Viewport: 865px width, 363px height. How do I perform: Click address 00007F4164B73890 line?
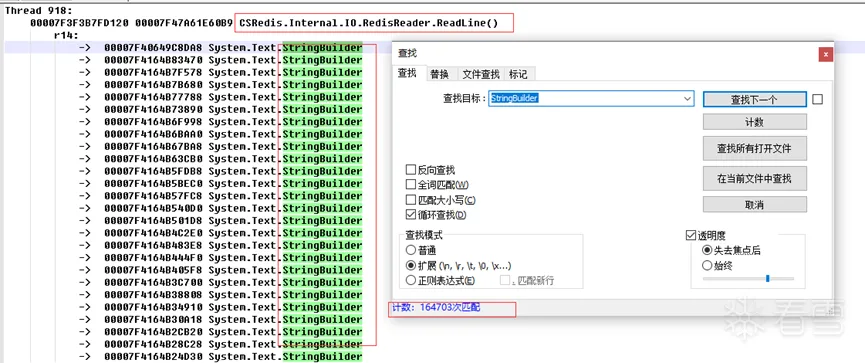[220, 109]
